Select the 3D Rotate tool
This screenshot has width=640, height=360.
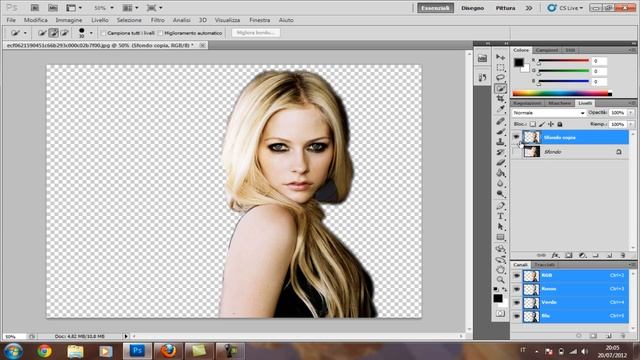coord(500,249)
